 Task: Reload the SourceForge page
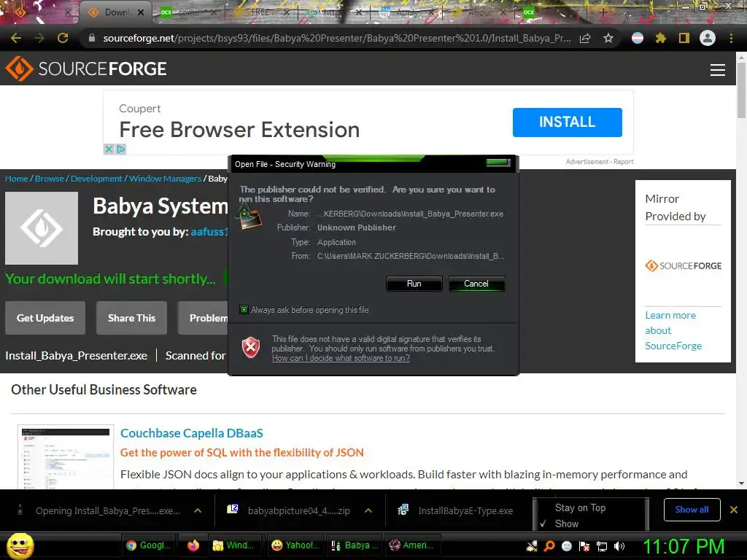coord(63,38)
